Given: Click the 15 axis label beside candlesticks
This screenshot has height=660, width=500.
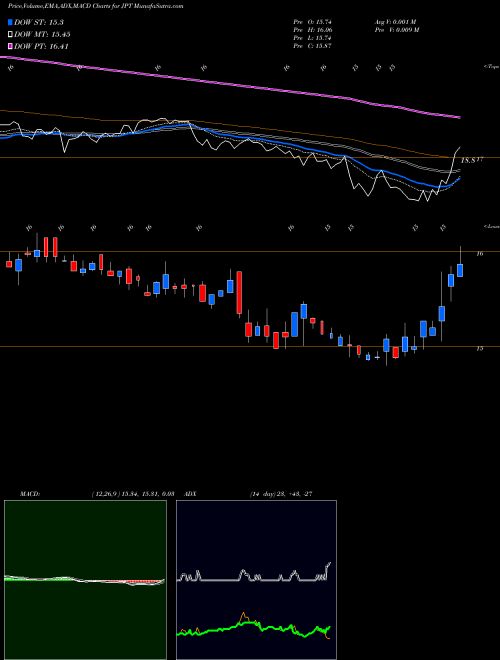Looking at the screenshot, I should pos(480,349).
